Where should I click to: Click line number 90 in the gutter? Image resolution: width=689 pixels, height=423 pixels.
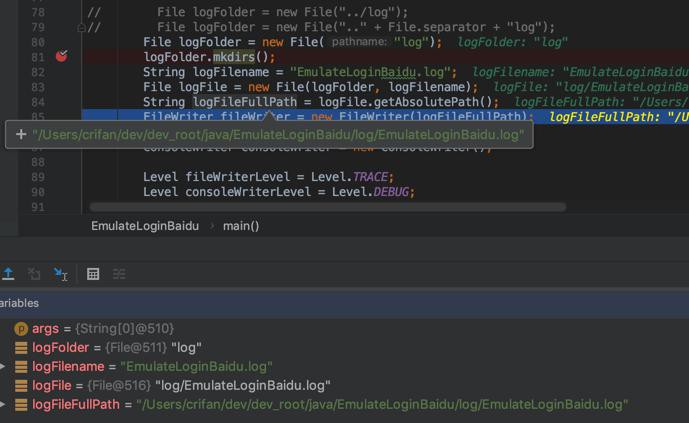(x=38, y=192)
